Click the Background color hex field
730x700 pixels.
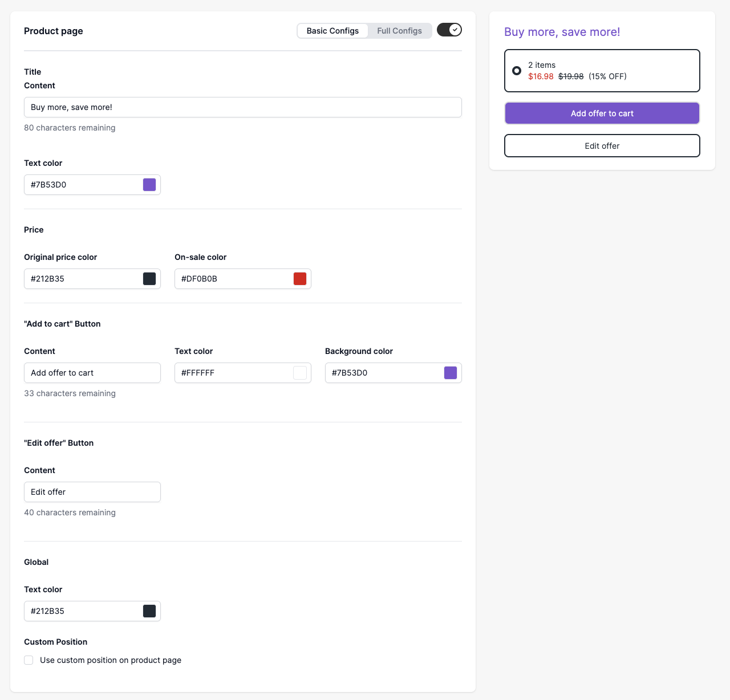(x=383, y=373)
